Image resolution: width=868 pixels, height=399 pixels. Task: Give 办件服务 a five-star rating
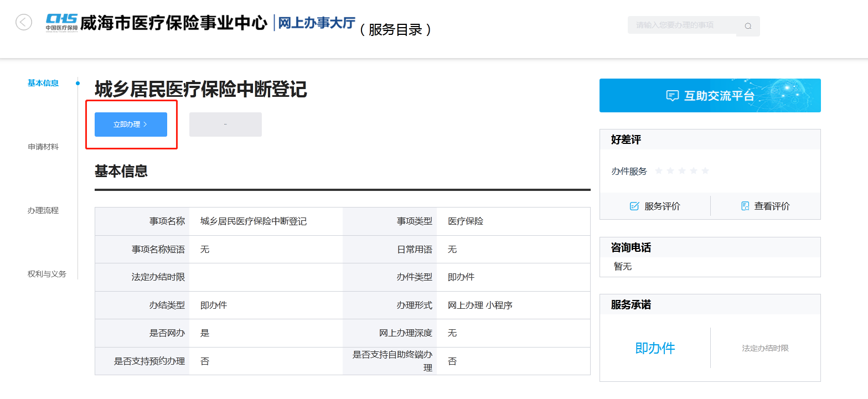click(x=705, y=171)
